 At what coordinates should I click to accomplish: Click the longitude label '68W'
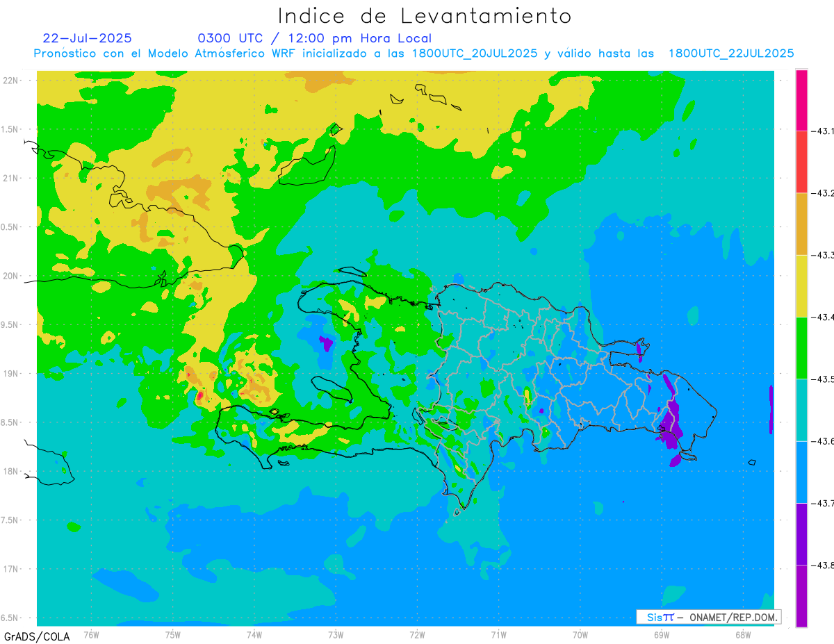click(x=743, y=635)
